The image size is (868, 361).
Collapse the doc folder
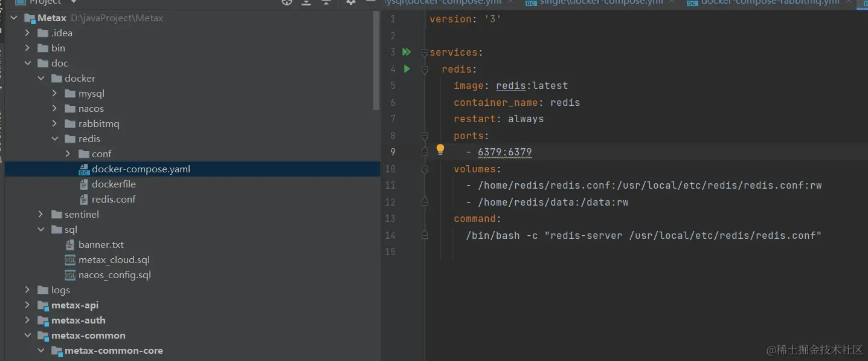pos(27,63)
